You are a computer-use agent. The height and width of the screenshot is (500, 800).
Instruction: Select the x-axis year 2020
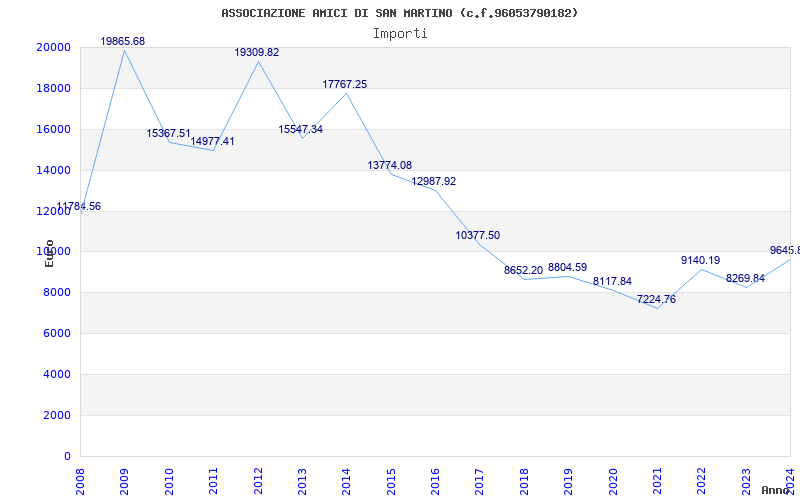click(613, 481)
